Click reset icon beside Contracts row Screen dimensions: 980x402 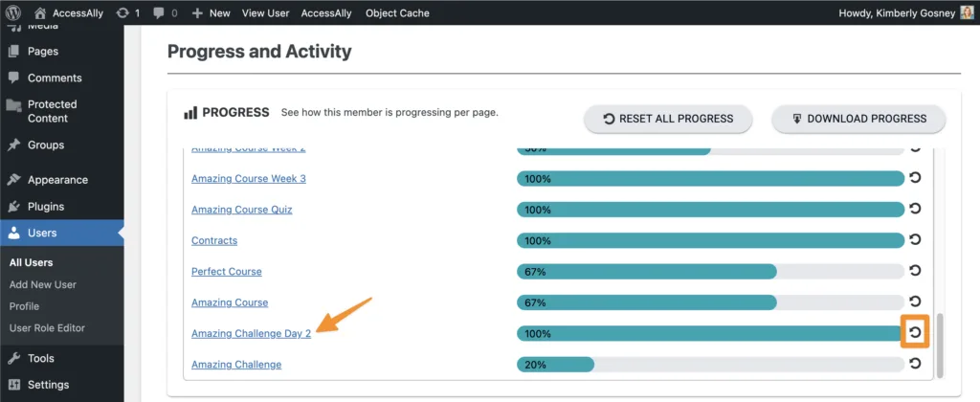point(915,239)
